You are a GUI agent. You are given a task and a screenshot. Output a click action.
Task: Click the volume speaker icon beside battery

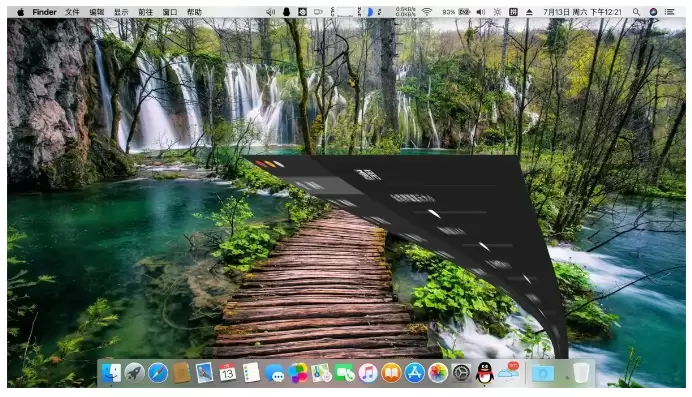click(481, 12)
